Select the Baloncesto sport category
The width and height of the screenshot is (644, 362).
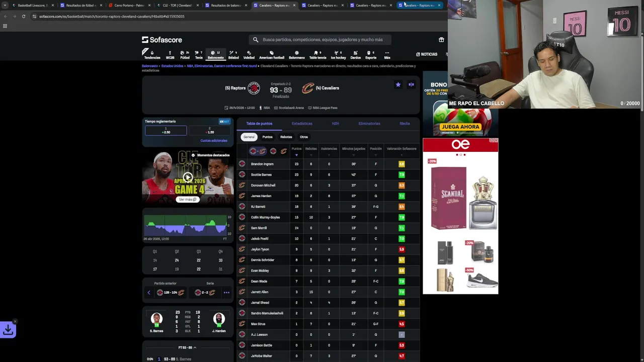click(x=215, y=55)
